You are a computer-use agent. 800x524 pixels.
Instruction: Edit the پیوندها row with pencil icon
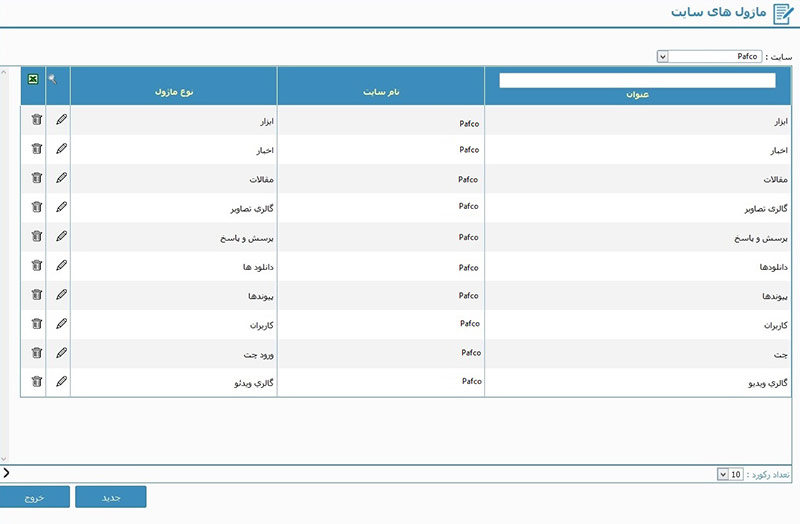[62, 294]
